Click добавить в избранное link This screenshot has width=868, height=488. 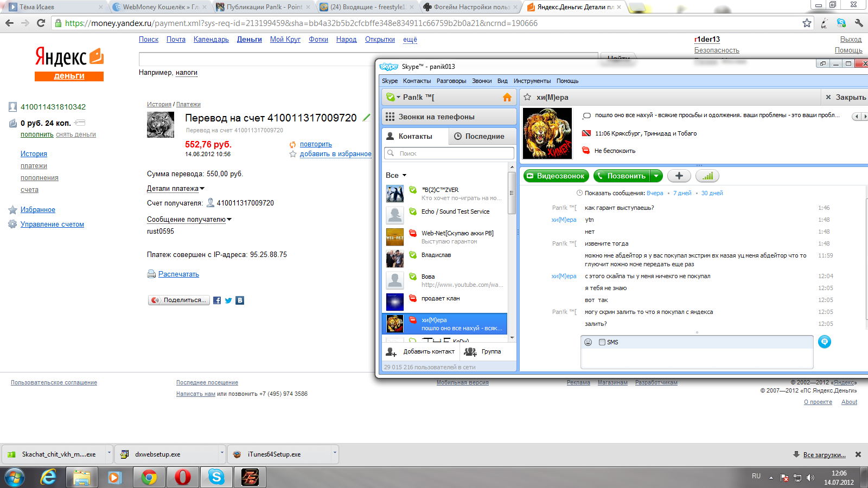tap(336, 154)
